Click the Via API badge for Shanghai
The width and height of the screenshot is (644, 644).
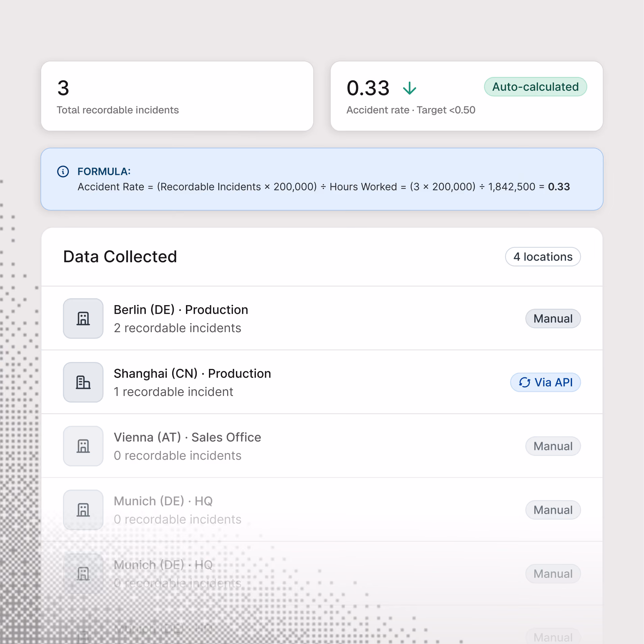pyautogui.click(x=545, y=382)
